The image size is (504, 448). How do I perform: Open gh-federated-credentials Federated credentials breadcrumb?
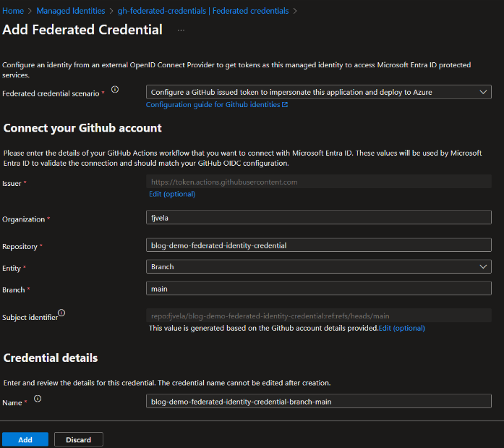click(202, 11)
